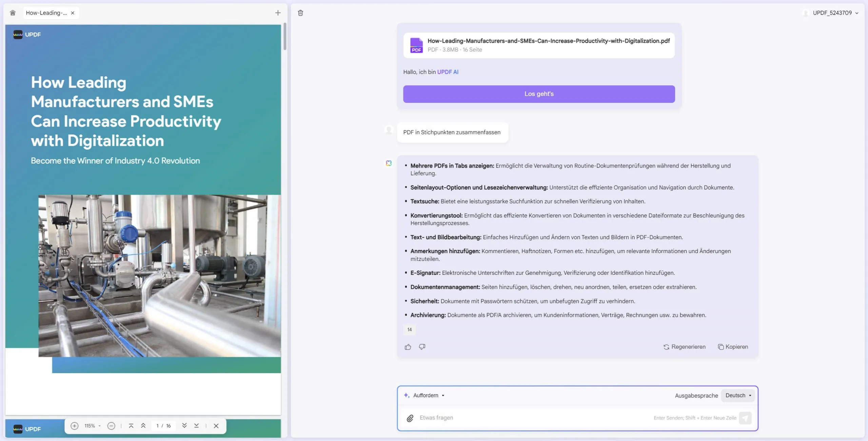The image size is (868, 441).
Task: Go to previous page arrow icon
Action: coord(143,426)
